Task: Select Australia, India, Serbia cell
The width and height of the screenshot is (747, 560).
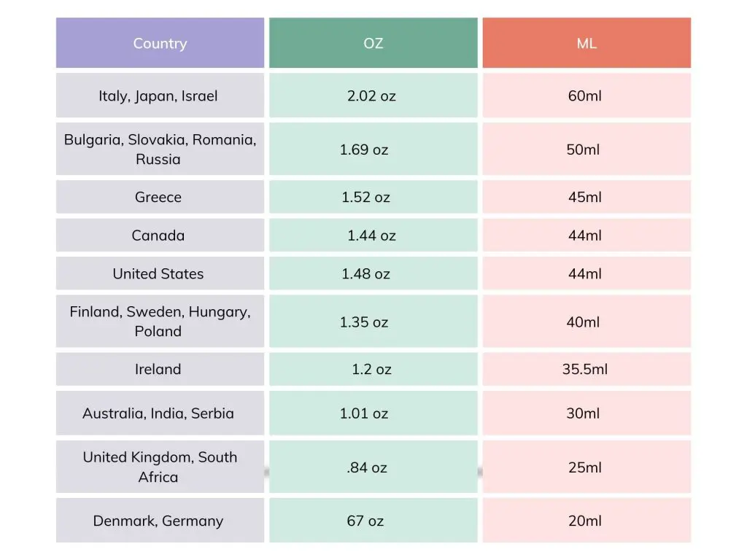Action: point(158,413)
